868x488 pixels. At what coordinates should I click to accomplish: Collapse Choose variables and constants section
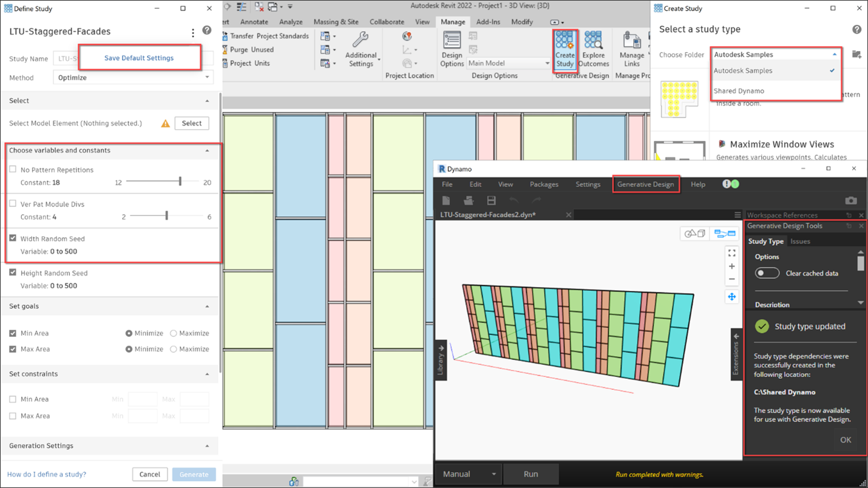pyautogui.click(x=207, y=151)
